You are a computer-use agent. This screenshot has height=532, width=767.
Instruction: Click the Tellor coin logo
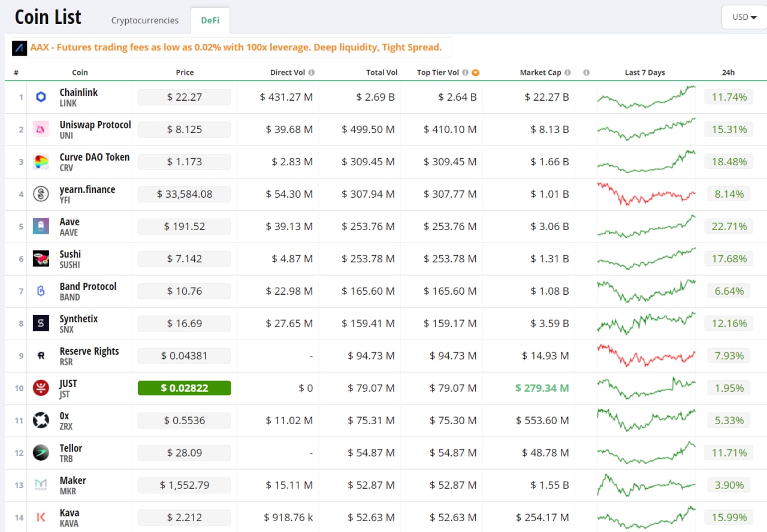tap(41, 453)
